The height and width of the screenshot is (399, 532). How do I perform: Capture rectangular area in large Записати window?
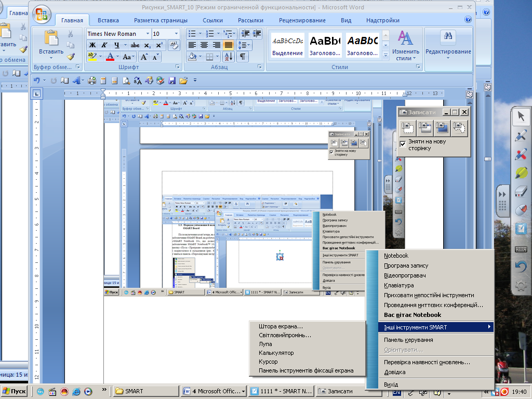[407, 128]
